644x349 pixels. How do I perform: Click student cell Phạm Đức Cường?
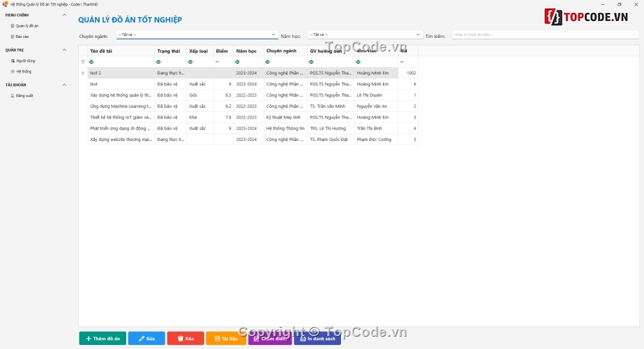[376, 140]
